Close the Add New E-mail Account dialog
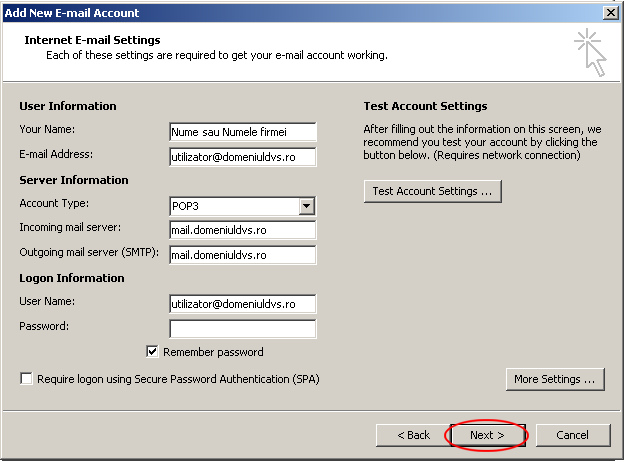Screen dimensions: 625x462 pos(611,13)
